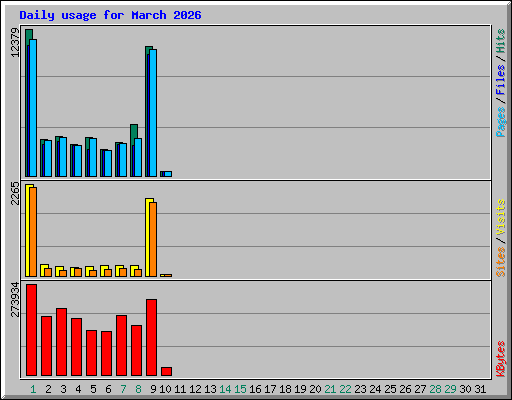Click the day 6 red KBytes bar
The height and width of the screenshot is (400, 512).
point(106,354)
